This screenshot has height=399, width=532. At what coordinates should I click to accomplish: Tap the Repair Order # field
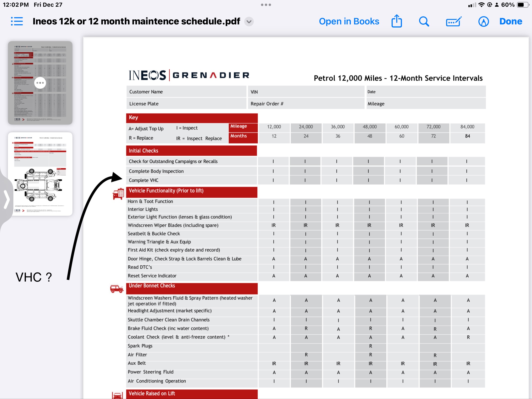click(x=306, y=104)
